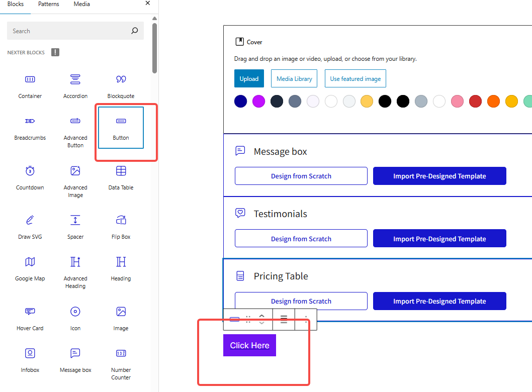Insert the Container block
This screenshot has width=532, height=392.
[x=30, y=85]
